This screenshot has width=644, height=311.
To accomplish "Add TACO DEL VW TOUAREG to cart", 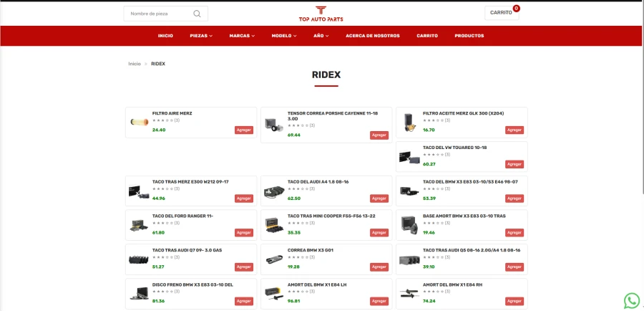I will [x=514, y=164].
